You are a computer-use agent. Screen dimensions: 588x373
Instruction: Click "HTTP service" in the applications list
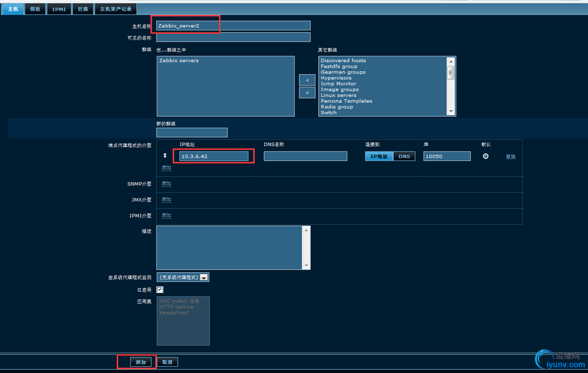(176, 307)
